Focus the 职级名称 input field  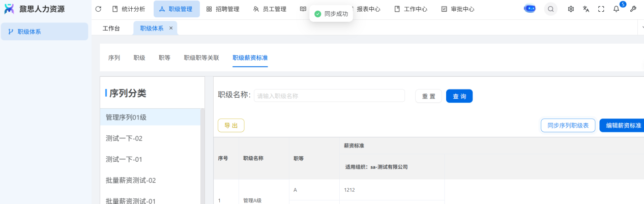329,96
